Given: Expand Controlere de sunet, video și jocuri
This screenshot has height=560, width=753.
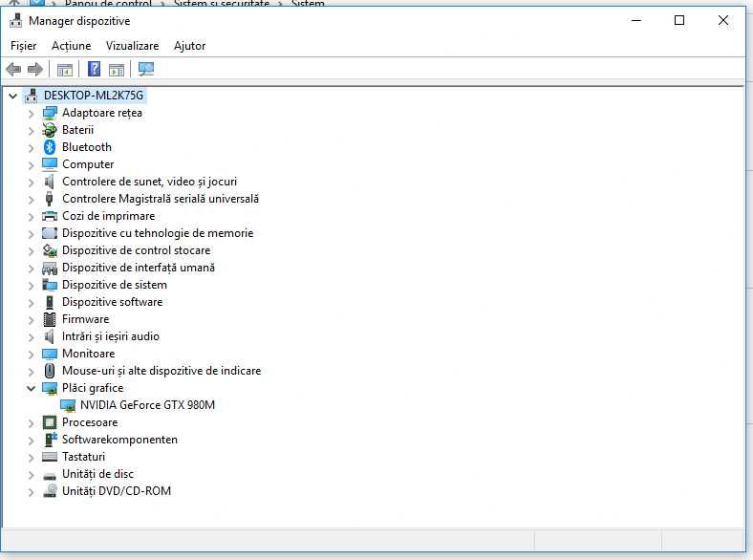Looking at the screenshot, I should 32,183.
